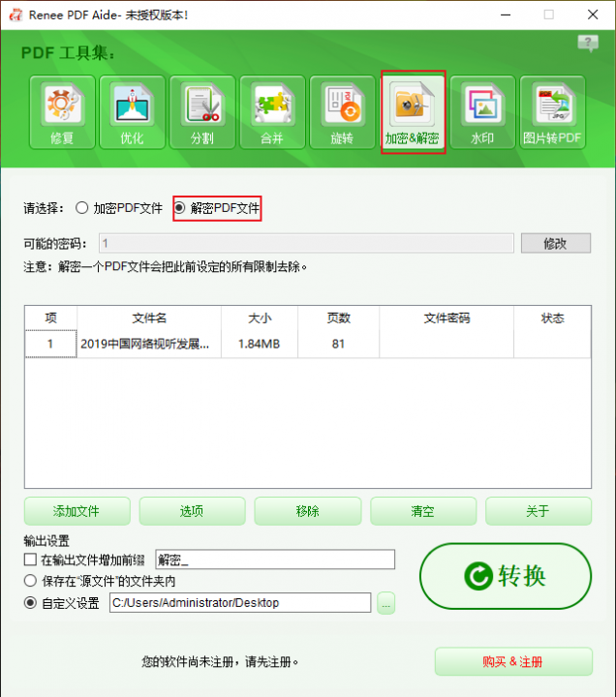Click 清空 to clear the list
Screen dimensions: 616x697
coord(423,511)
